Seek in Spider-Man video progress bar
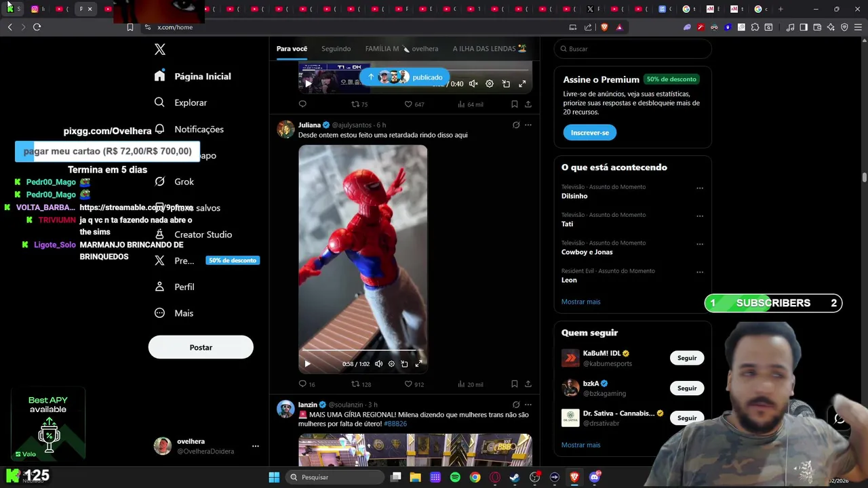Viewport: 868px width, 488px height. (x=363, y=350)
